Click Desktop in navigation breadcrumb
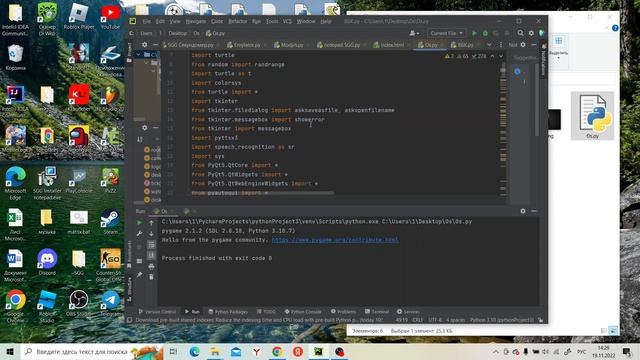The height and width of the screenshot is (360, 640). [x=178, y=33]
